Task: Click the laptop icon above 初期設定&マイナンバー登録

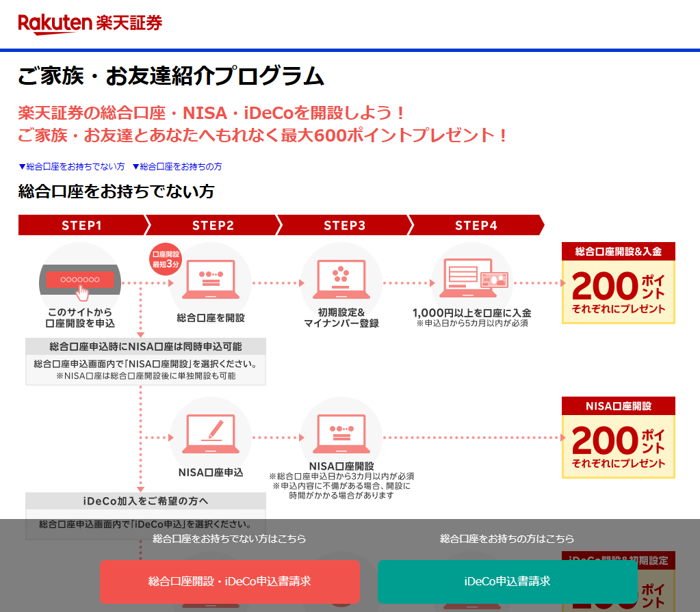Action: coord(341,279)
